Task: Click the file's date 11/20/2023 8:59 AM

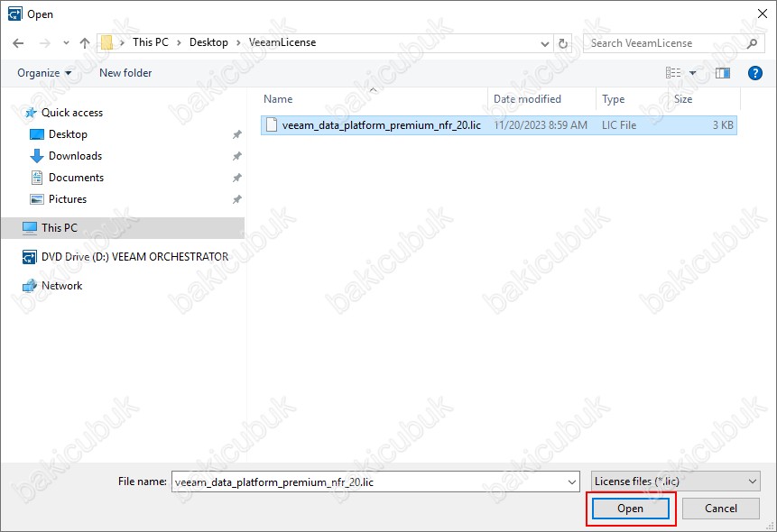Action: (541, 124)
